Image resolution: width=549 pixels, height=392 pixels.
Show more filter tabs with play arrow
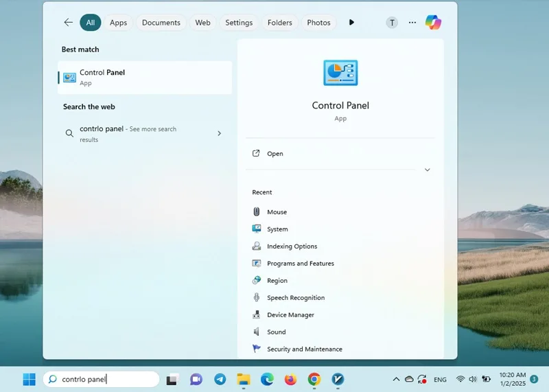(x=351, y=23)
